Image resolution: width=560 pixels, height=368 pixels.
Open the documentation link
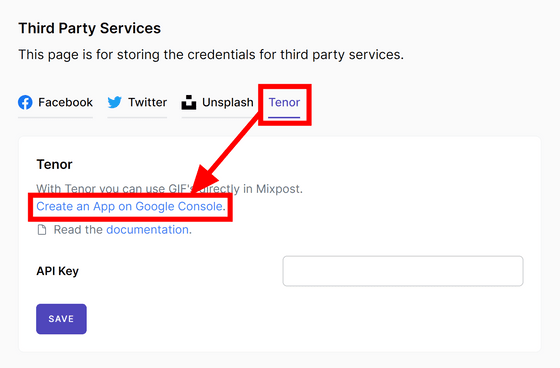[148, 230]
